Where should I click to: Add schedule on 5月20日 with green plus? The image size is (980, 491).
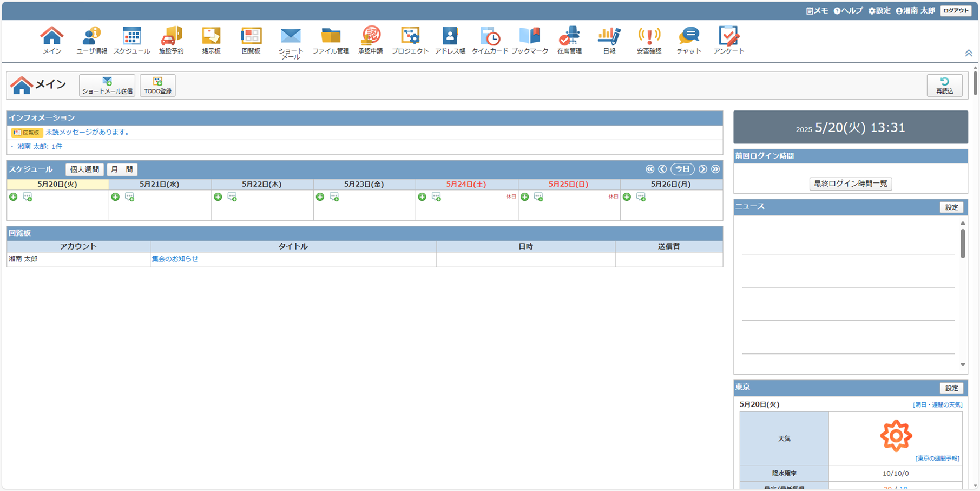coord(13,197)
